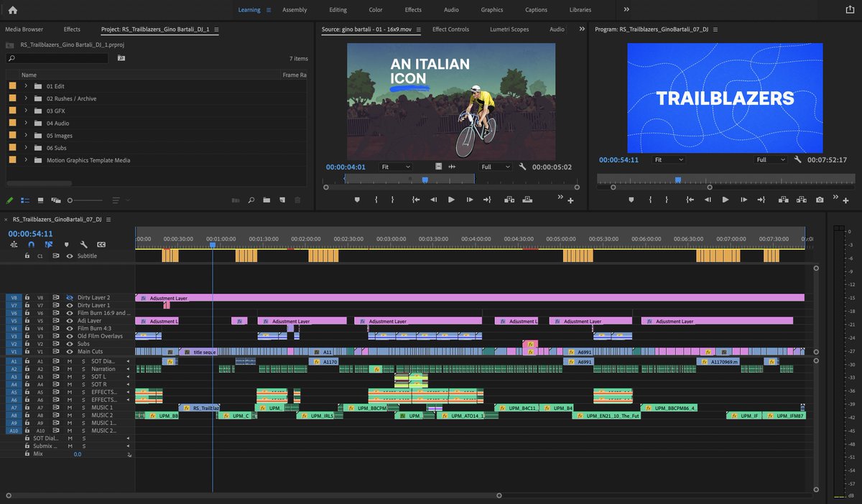Open the Media Browser tab
This screenshot has width=862, height=504.
point(24,29)
